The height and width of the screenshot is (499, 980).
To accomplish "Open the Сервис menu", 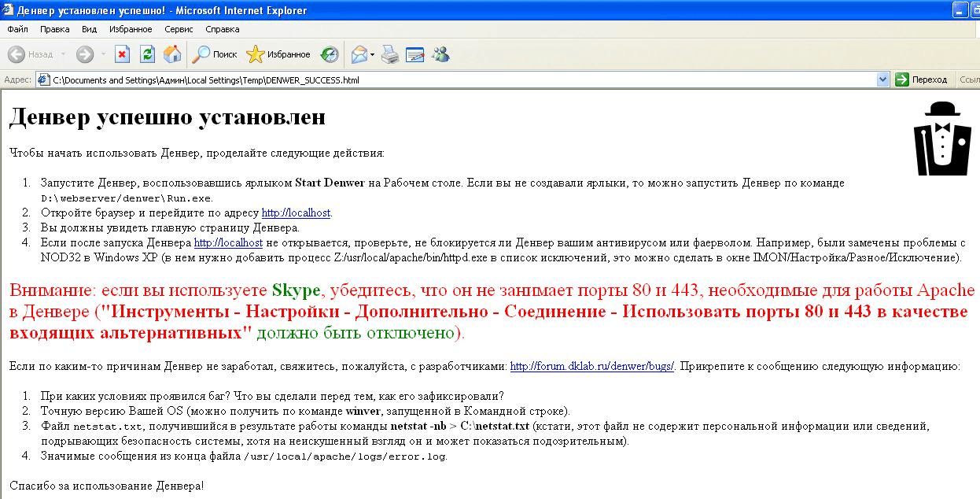I will pos(179,29).
